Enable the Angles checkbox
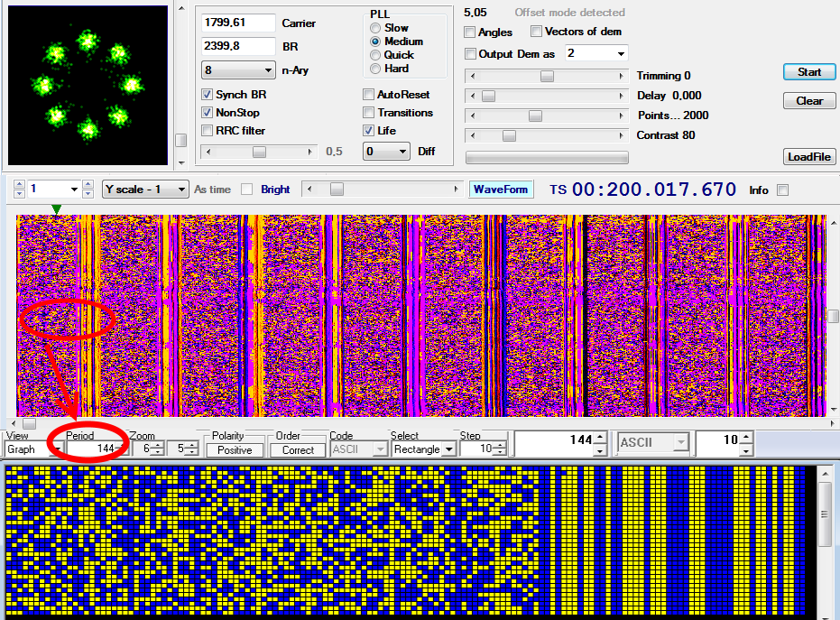The width and height of the screenshot is (840, 620). (x=469, y=32)
